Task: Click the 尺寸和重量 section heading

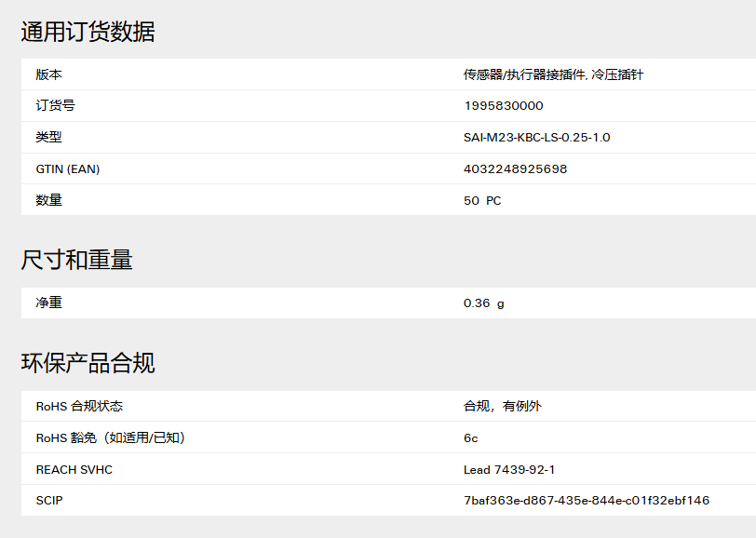Action: 76,260
